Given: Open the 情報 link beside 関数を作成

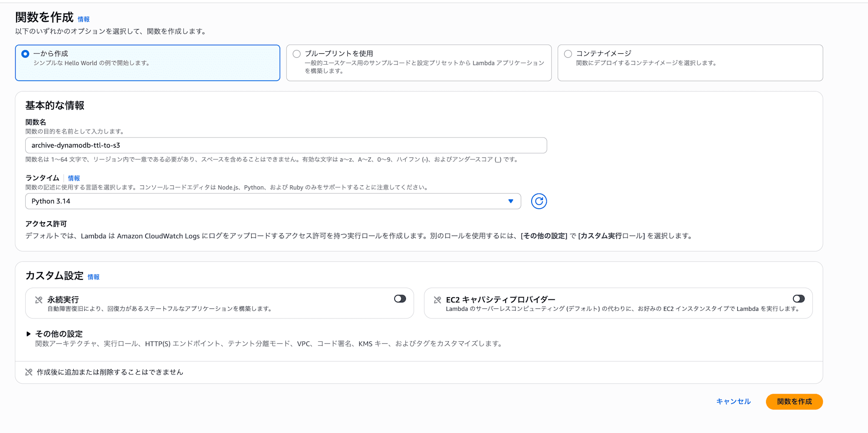Looking at the screenshot, I should (83, 19).
